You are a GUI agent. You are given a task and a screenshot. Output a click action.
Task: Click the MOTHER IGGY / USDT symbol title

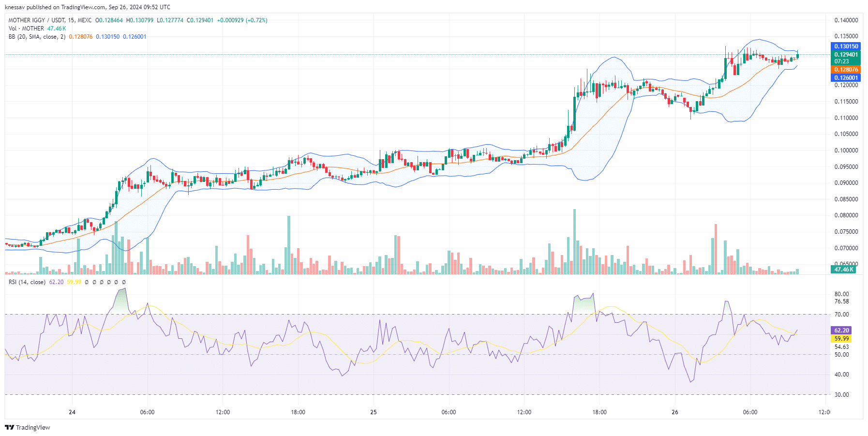[x=50, y=20]
